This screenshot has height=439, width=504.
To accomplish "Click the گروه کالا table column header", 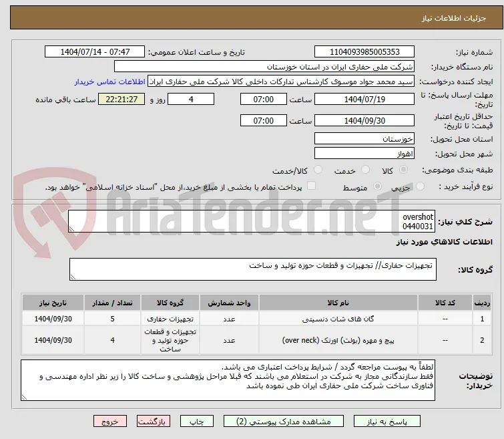I will [170, 303].
